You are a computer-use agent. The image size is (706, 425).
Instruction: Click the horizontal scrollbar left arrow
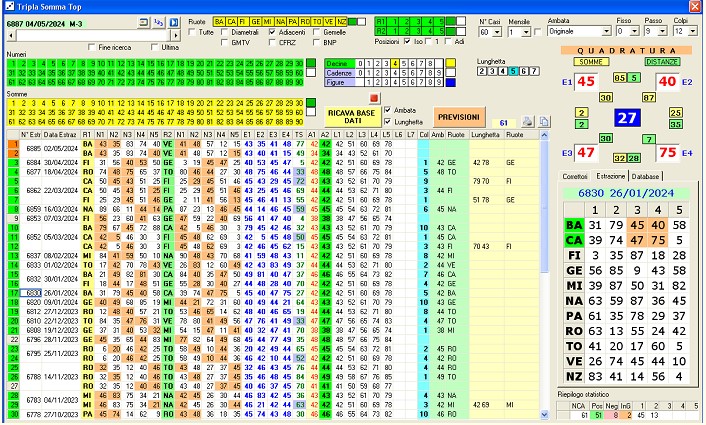pyautogui.click(x=10, y=35)
